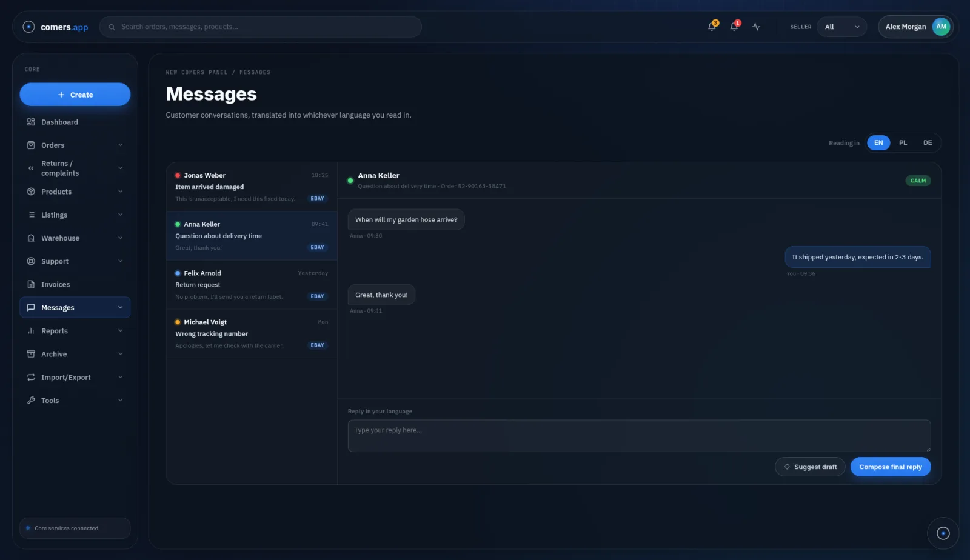The image size is (970, 560).
Task: Click the Messages chat bubble icon
Action: click(x=31, y=307)
